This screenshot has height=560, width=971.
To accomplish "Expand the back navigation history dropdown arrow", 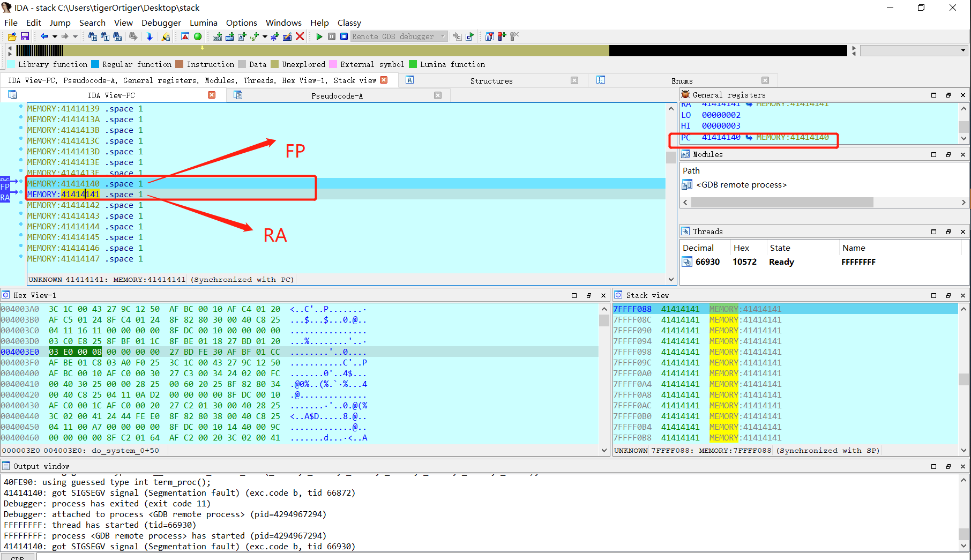I will pyautogui.click(x=55, y=36).
